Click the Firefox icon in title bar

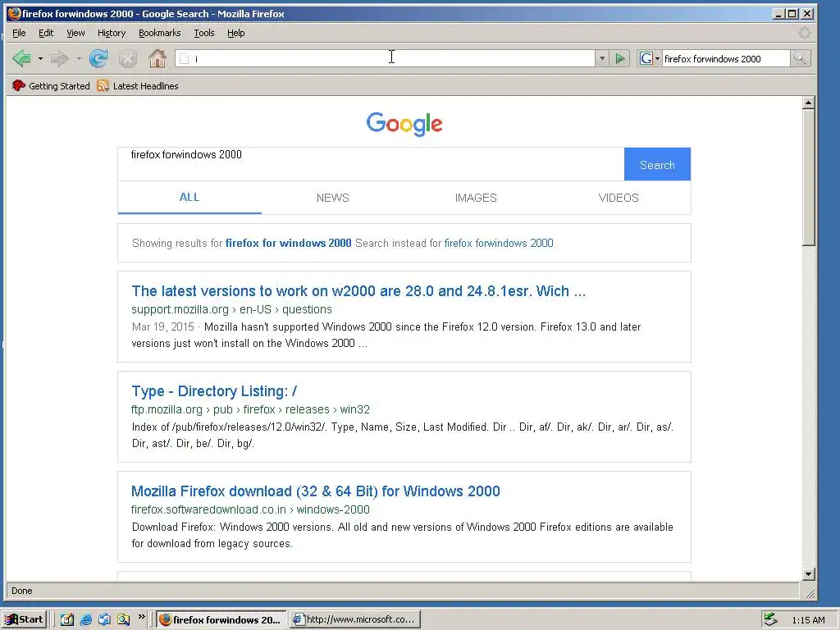click(14, 13)
